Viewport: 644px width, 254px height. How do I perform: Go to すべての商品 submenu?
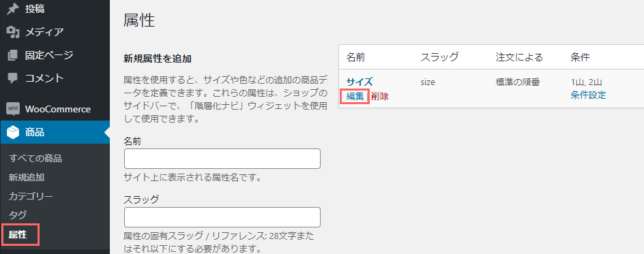point(35,159)
